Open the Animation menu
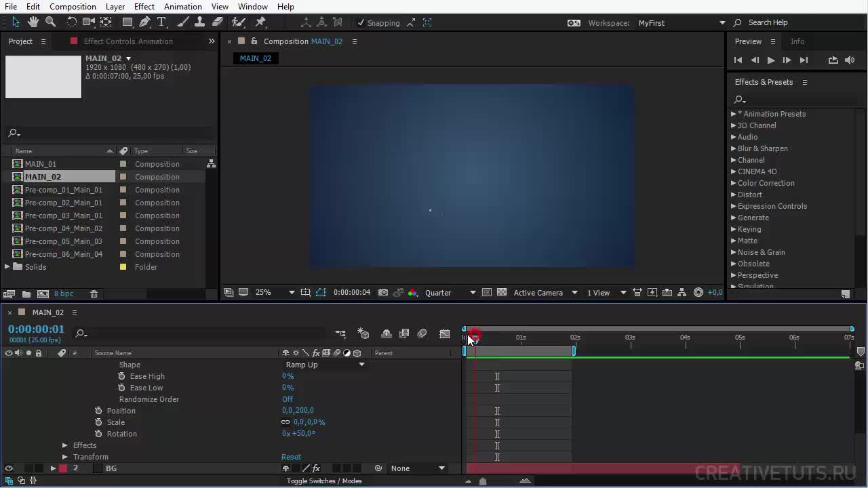The height and width of the screenshot is (488, 868). (183, 6)
